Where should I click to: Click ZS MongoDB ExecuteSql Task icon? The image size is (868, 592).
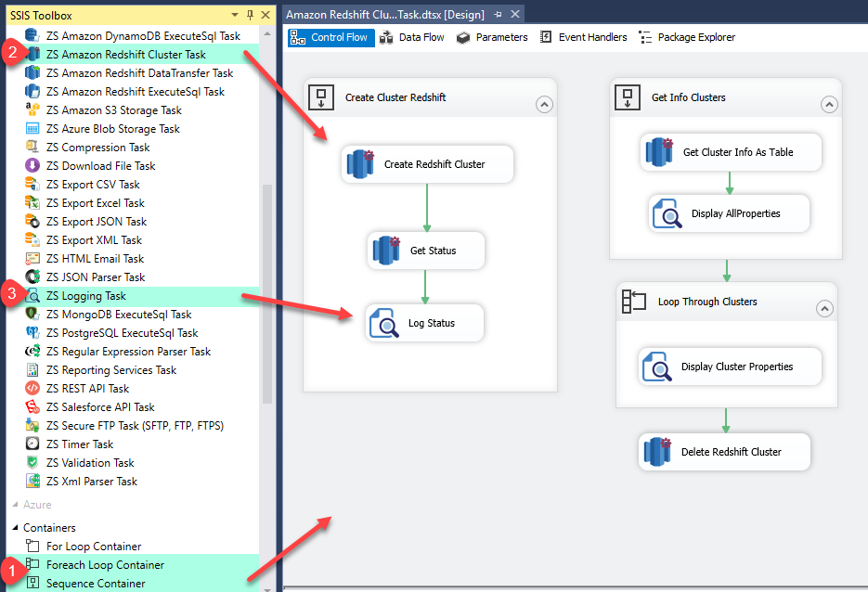(32, 315)
